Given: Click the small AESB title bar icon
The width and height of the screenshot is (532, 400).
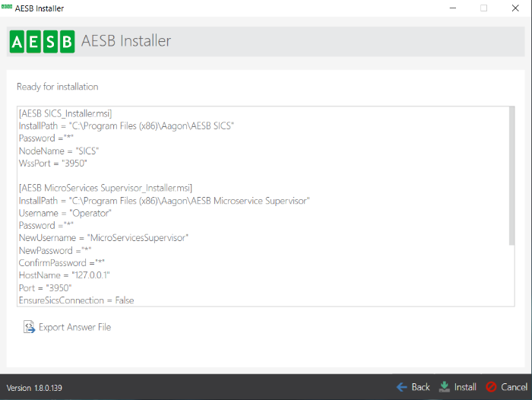Looking at the screenshot, I should tap(6, 8).
